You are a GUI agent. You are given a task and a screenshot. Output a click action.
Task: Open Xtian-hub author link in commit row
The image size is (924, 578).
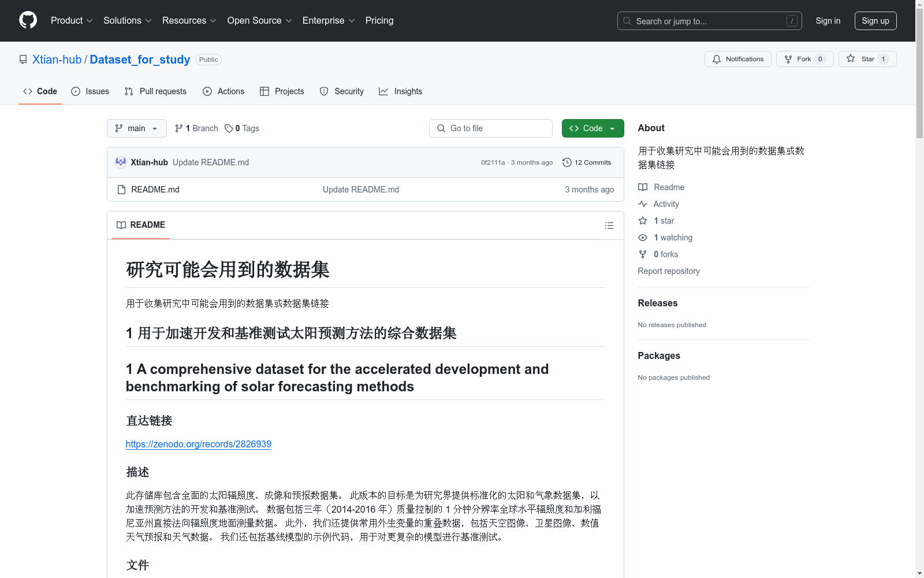coord(149,162)
